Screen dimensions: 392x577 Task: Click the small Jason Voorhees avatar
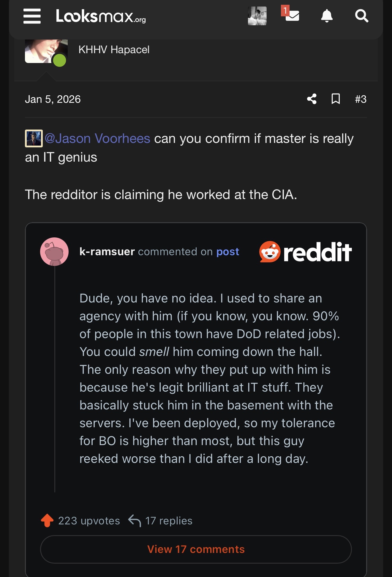[x=34, y=138]
